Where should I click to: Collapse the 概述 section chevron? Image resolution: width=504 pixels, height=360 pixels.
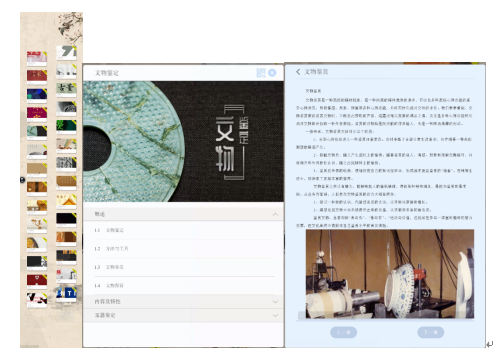coord(275,214)
